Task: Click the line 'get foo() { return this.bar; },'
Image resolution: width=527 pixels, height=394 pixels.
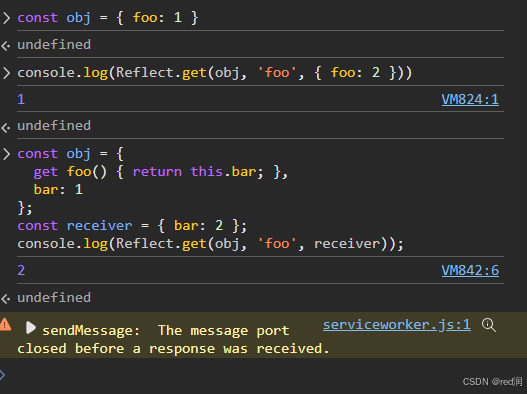Action: point(161,172)
